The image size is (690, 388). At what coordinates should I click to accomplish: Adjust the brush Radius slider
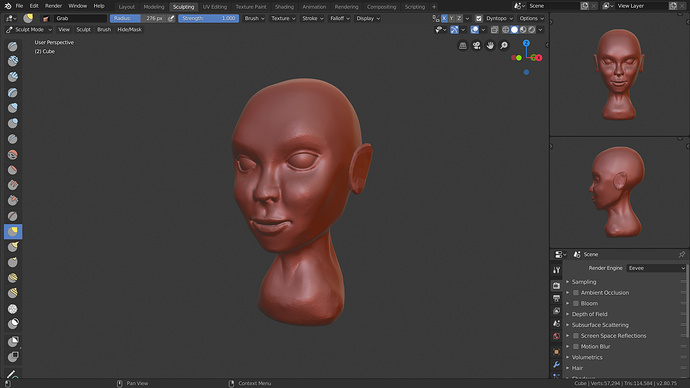click(137, 18)
